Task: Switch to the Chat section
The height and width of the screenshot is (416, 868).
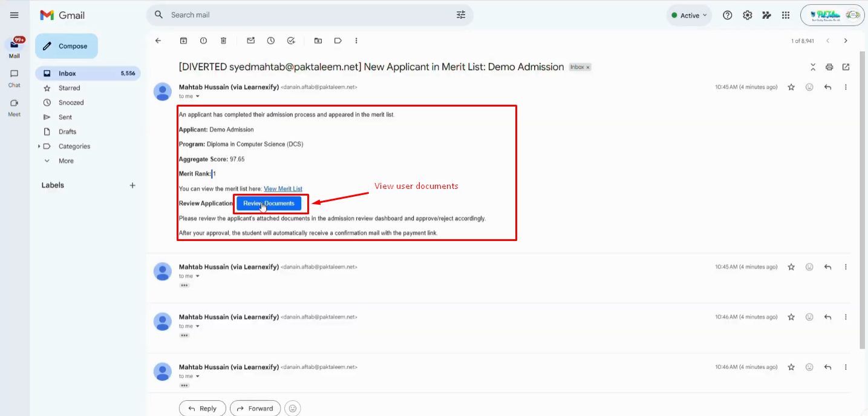Action: coord(15,78)
